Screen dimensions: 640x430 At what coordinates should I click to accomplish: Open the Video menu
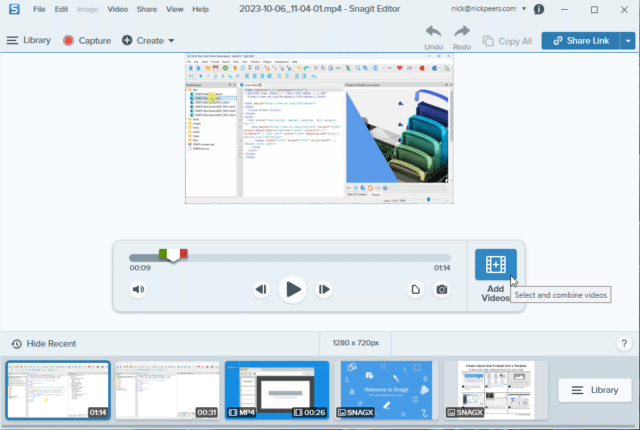(x=118, y=9)
